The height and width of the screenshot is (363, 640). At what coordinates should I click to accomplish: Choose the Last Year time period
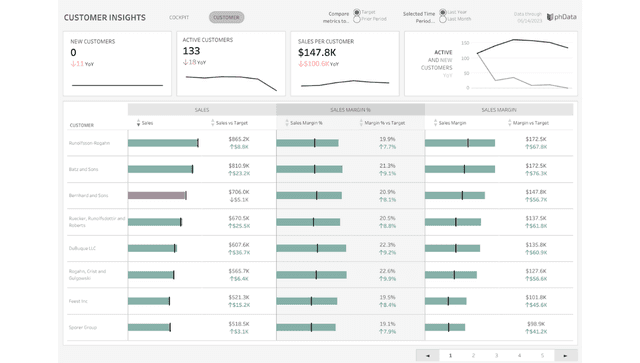click(443, 12)
